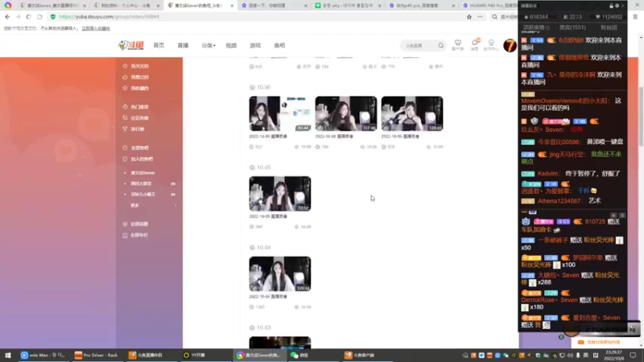Play the 10-04 recording thumbnail
Image resolution: width=644 pixels, height=362 pixels.
279,274
